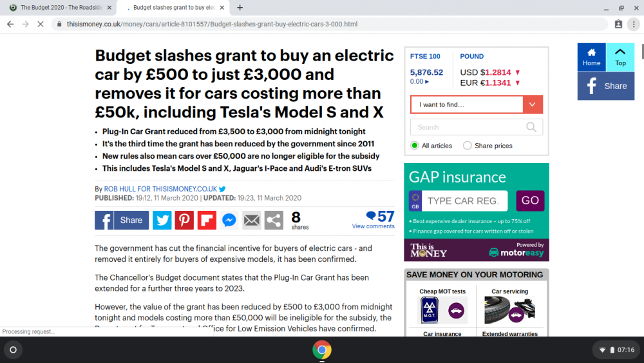
Task: Jump to Top with up chevron
Action: [x=620, y=57]
